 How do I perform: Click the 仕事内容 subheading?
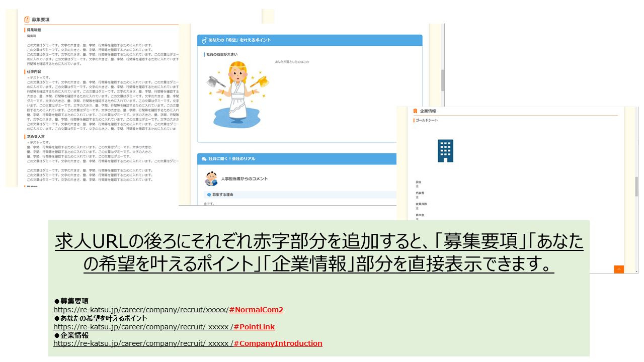tap(34, 72)
